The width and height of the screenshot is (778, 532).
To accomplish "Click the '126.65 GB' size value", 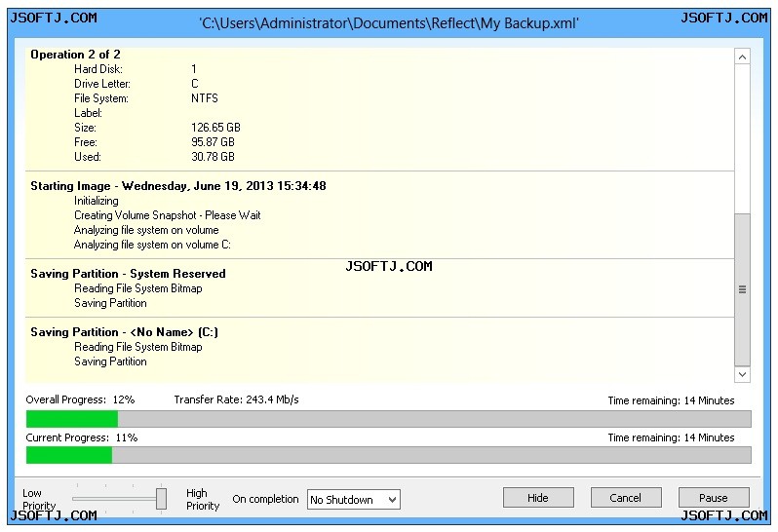I will (215, 128).
